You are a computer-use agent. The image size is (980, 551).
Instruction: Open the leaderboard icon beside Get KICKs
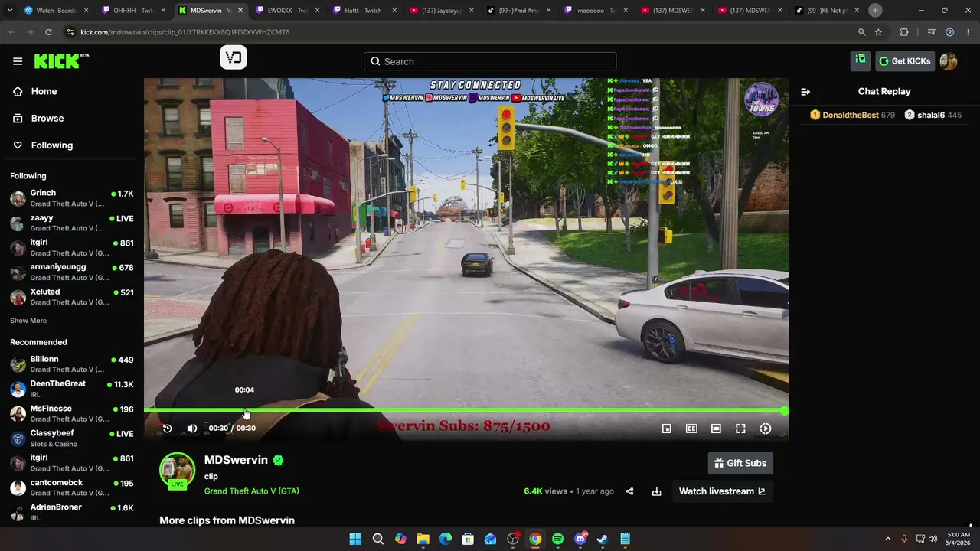861,61
